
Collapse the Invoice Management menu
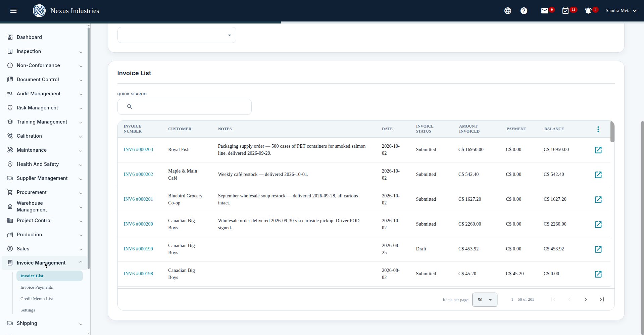tap(44, 263)
